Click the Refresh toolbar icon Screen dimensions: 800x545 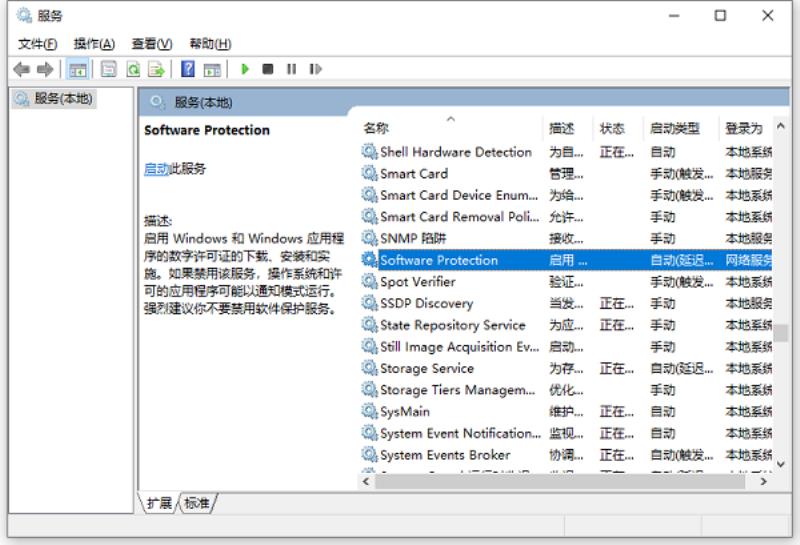point(133,69)
